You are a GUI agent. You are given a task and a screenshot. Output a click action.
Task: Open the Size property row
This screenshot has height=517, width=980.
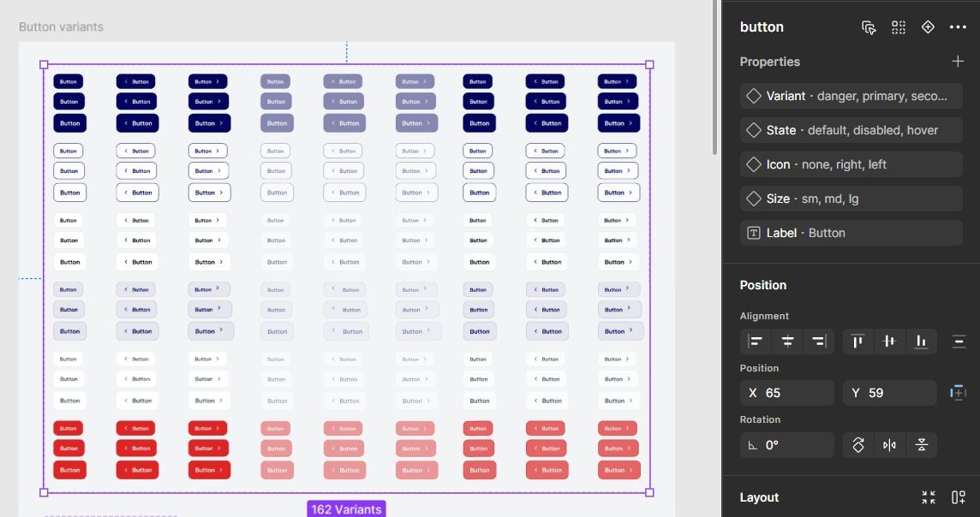[x=852, y=199]
